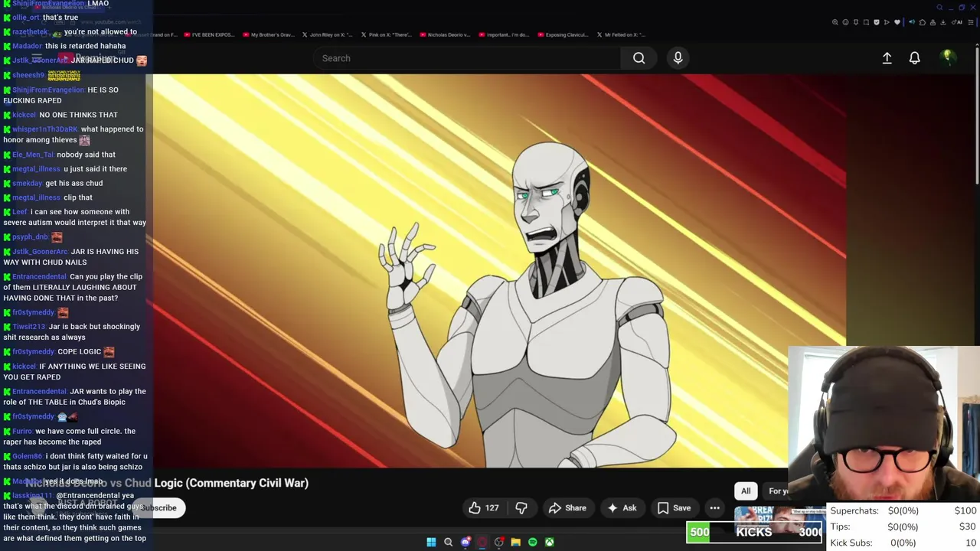Image resolution: width=980 pixels, height=551 pixels.
Task: Open Spotify from the taskbar
Action: 533,542
